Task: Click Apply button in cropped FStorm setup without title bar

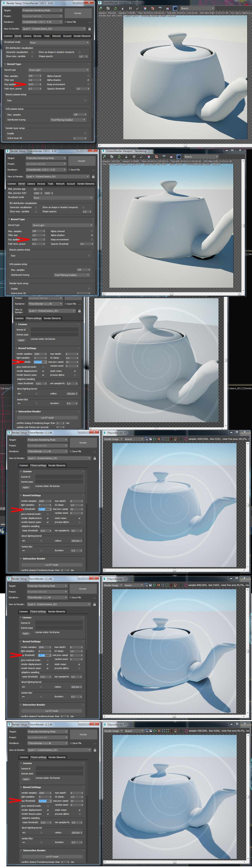Action: point(21,340)
